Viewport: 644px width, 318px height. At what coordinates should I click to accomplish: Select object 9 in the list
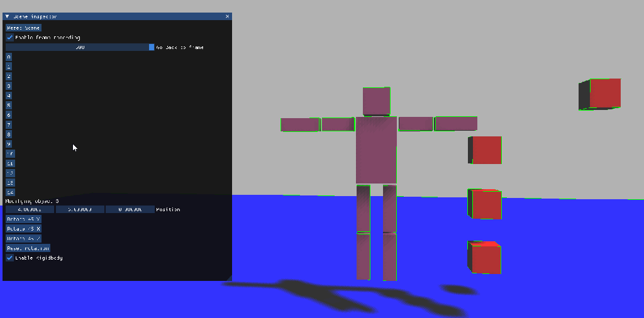tap(9, 144)
